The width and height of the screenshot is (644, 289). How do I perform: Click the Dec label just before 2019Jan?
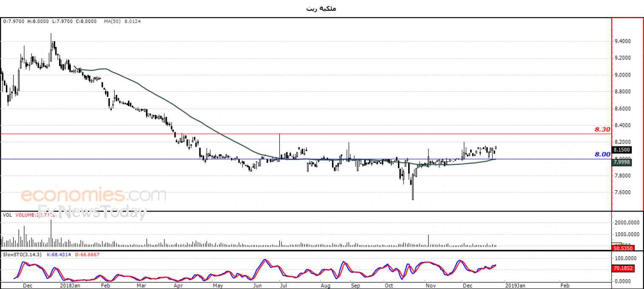pos(468,286)
